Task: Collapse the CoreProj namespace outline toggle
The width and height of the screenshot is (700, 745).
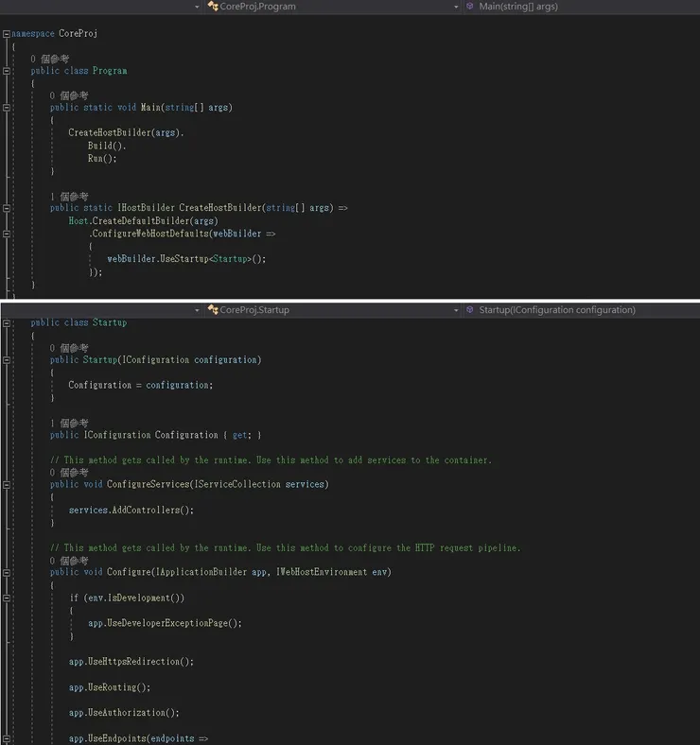Action: 7,33
